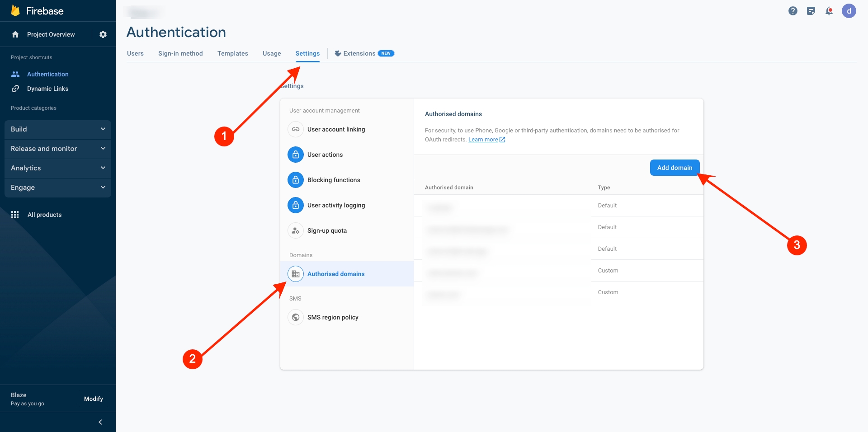Select SMS region policy setting

pos(333,317)
